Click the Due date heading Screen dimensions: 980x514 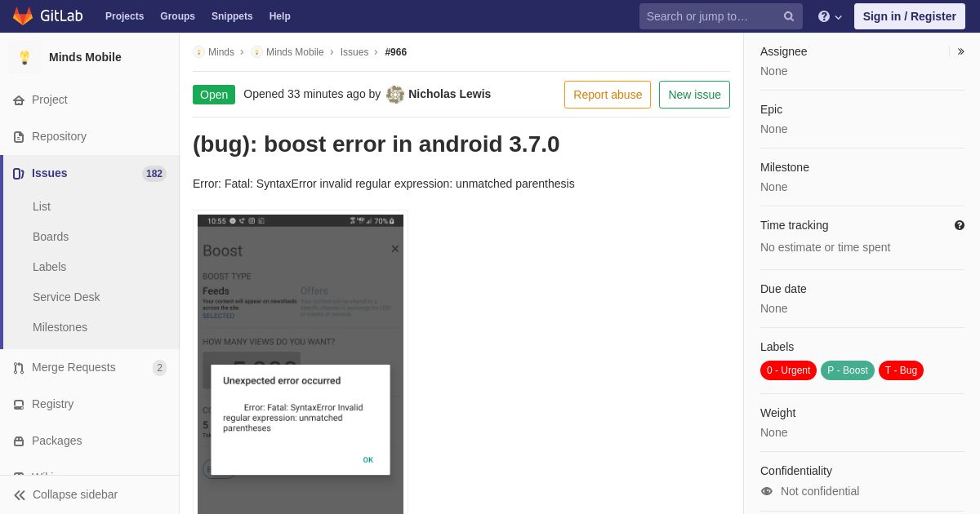click(x=783, y=289)
